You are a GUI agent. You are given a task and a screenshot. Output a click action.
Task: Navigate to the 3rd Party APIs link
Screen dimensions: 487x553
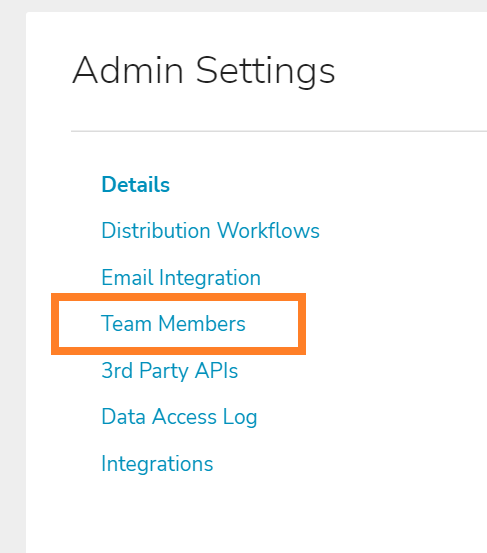[170, 371]
